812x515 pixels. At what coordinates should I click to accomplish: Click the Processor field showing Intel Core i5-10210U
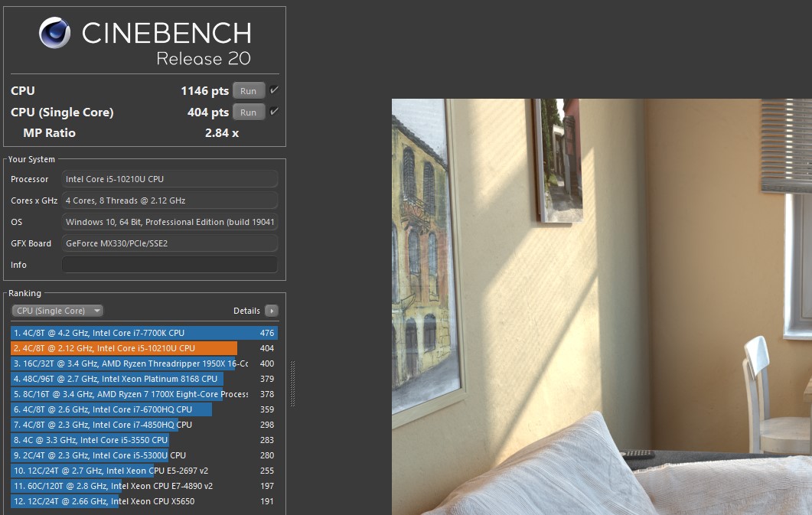pos(169,179)
